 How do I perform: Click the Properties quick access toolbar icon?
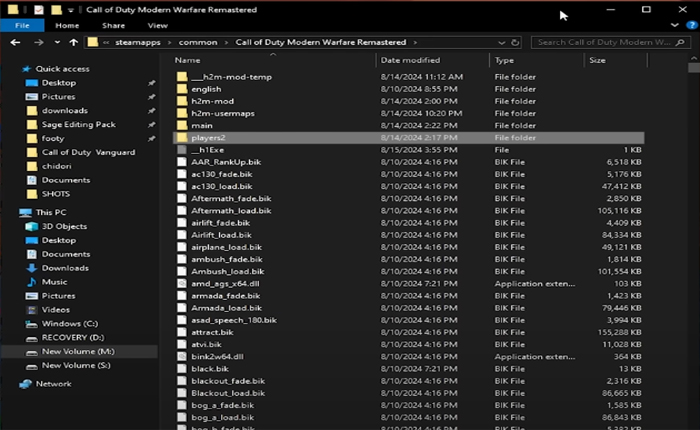coord(39,9)
